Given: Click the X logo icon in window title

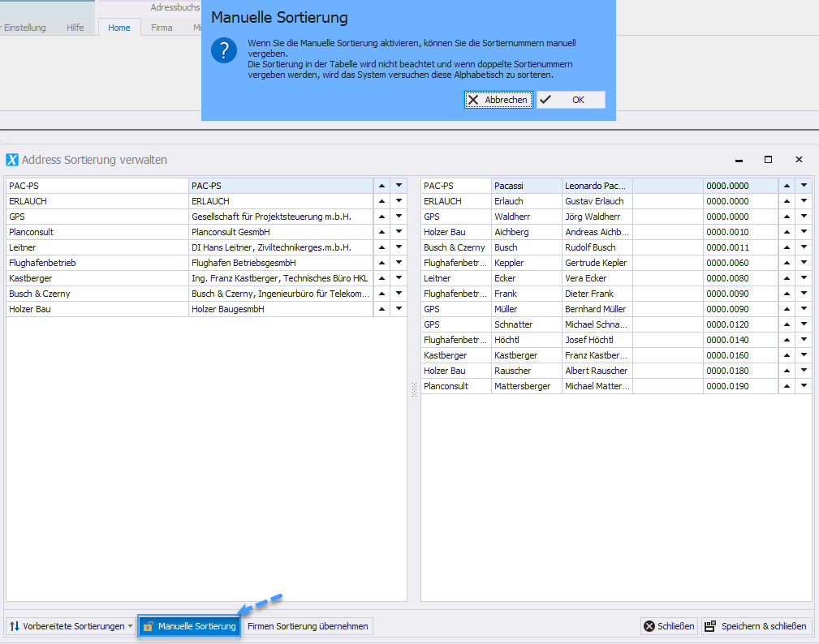Looking at the screenshot, I should point(12,160).
